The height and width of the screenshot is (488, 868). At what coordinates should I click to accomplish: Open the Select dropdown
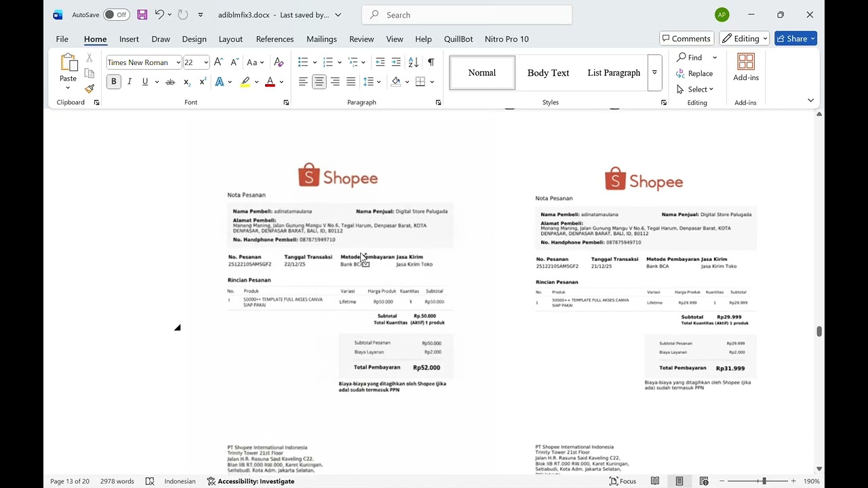point(696,89)
